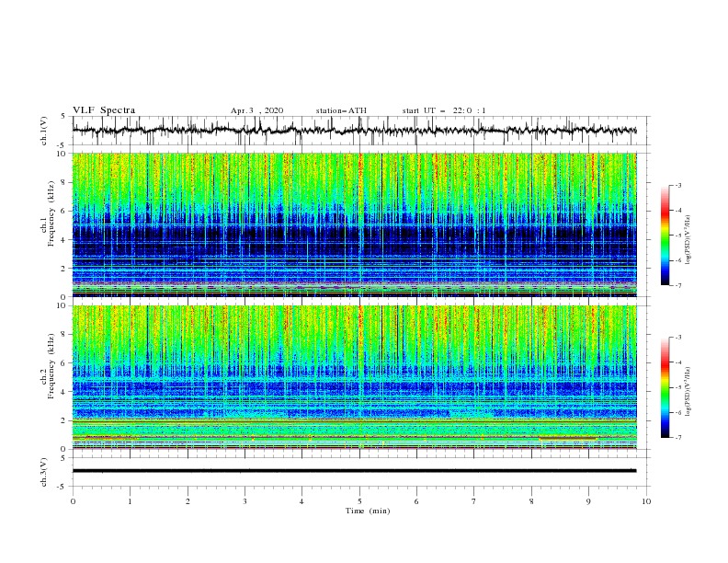Viewport: 728px width, 563px height.
Task: Click the time-axis tick label '0'
Action: (x=73, y=501)
